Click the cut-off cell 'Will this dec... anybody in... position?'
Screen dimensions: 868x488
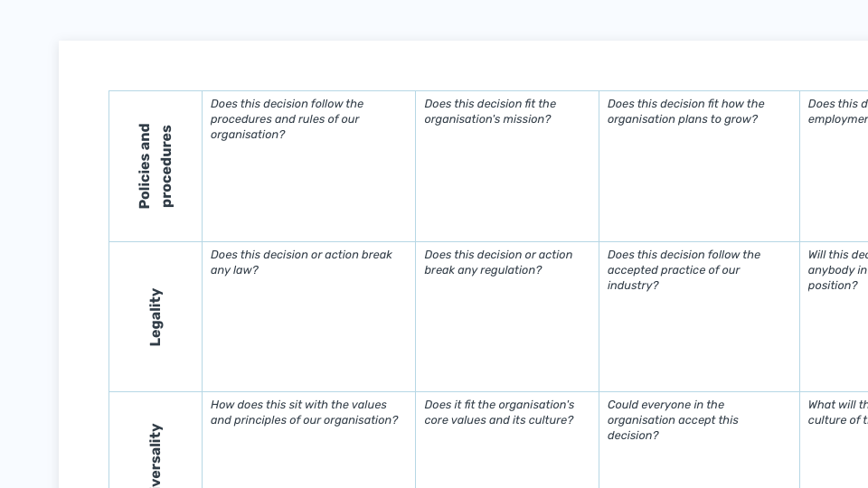coord(834,317)
